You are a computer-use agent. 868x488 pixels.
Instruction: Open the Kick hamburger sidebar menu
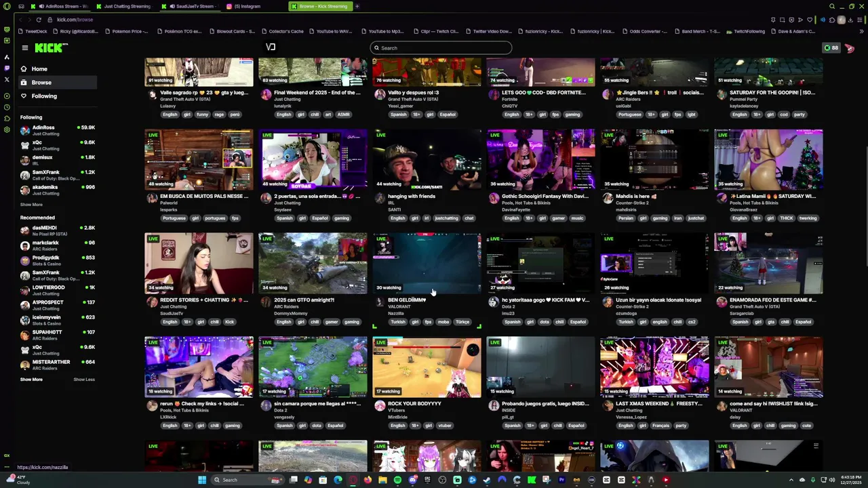click(x=24, y=47)
